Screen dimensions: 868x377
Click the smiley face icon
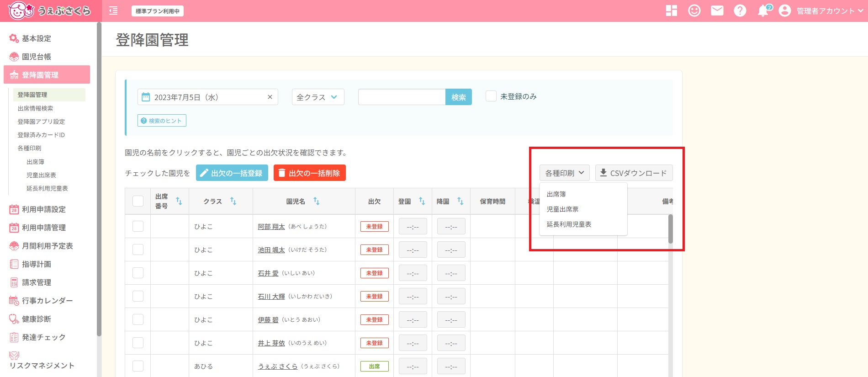point(694,11)
